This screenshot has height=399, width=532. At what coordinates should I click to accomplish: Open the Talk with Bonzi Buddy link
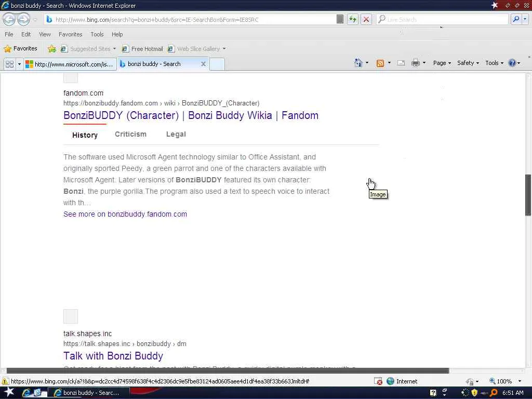113,356
